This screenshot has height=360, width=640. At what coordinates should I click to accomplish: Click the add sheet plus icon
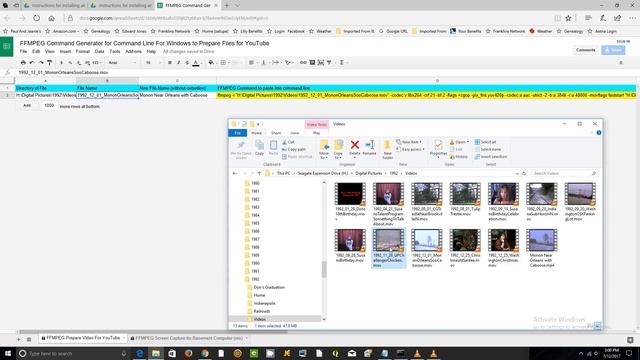click(x=18, y=339)
